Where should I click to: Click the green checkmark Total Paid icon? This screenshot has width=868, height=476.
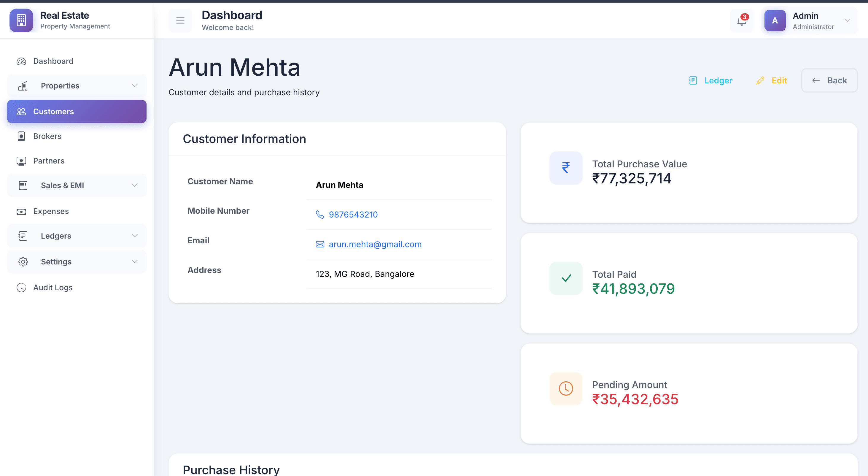566,278
